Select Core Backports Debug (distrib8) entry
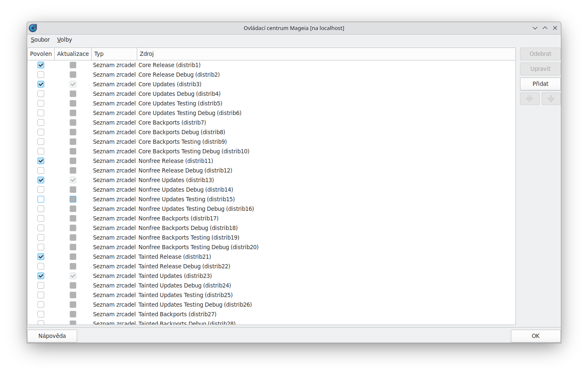 [182, 132]
